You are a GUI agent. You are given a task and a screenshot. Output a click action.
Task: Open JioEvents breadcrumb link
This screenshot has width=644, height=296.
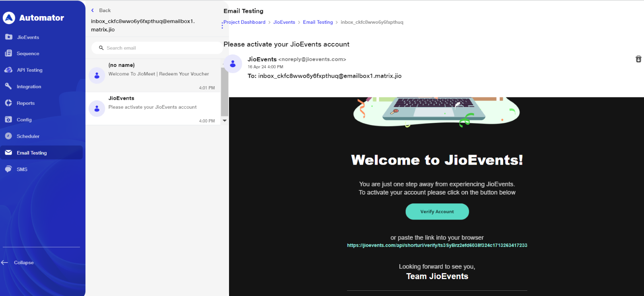[284, 22]
